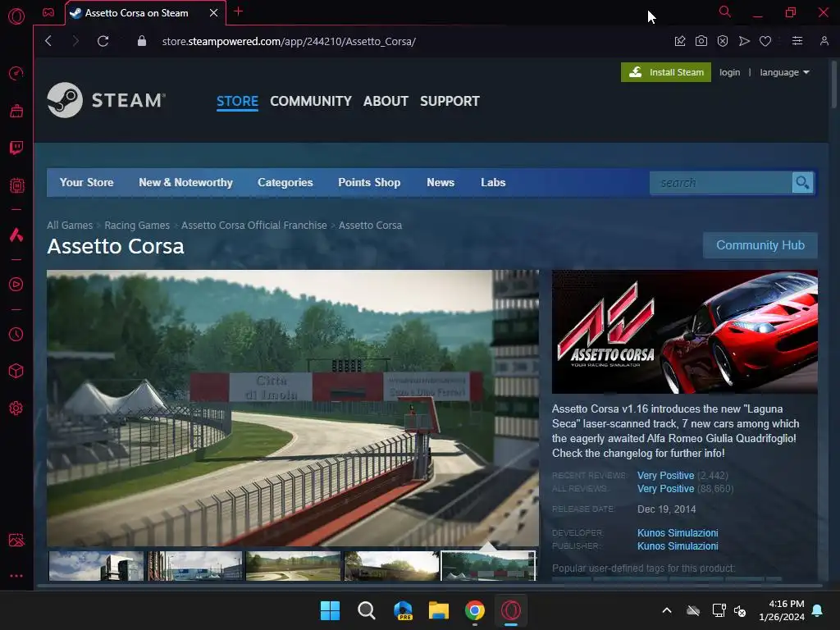The image size is (840, 630).
Task: Open the send arrow toolbar icon
Action: tap(744, 41)
